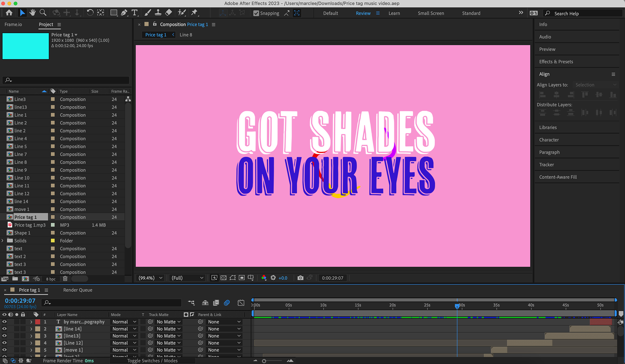Open the Frame.io panel tab
This screenshot has height=364, width=625.
coord(13,24)
